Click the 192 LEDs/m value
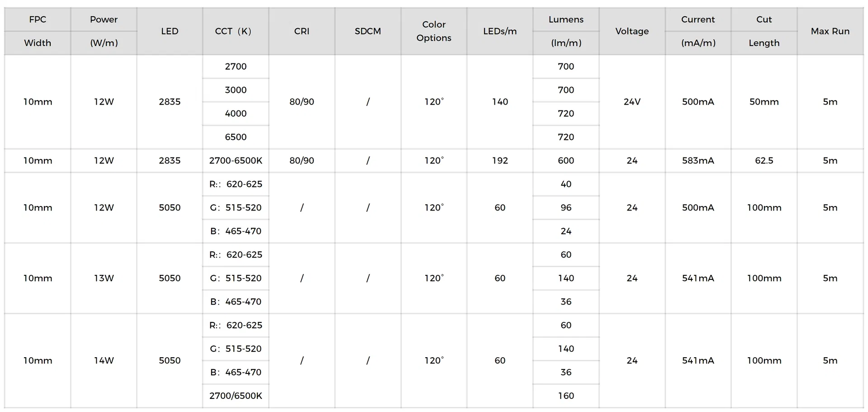This screenshot has width=868, height=412. pos(500,161)
